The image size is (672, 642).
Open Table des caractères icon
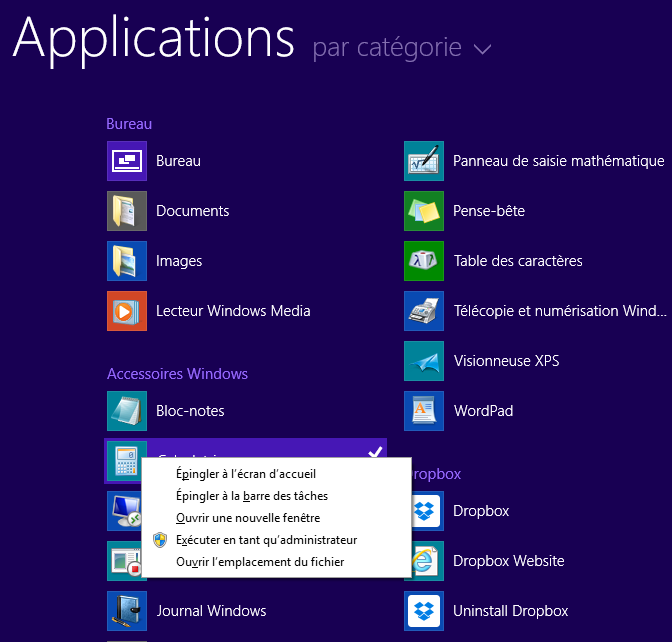coord(424,261)
